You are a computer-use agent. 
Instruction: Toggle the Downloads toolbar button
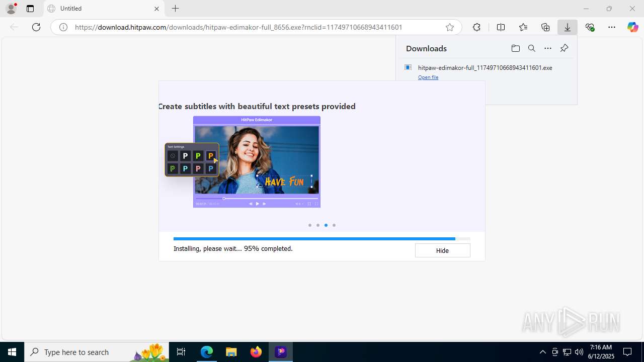[568, 27]
